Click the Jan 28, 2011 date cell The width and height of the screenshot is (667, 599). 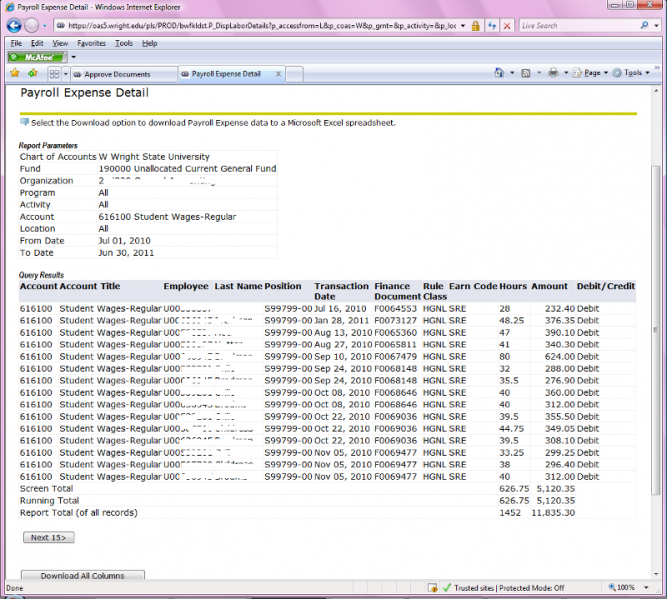coord(341,320)
